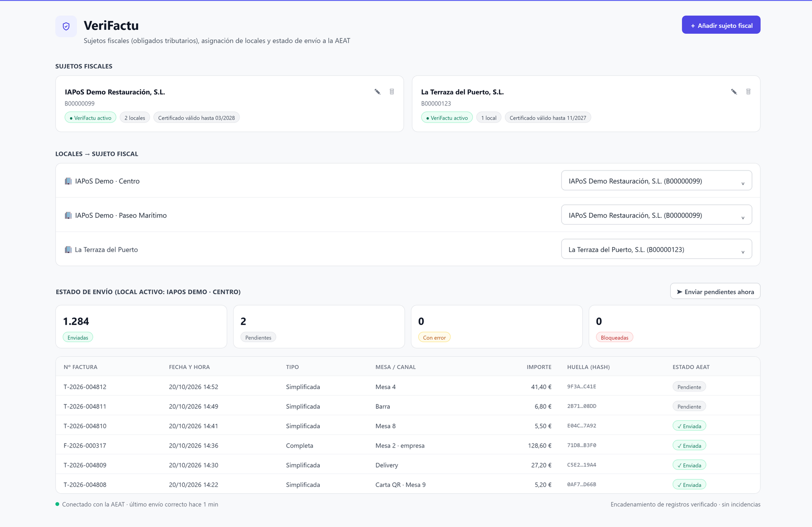This screenshot has width=812, height=527.
Task: Click hash value C5E2…19A4
Action: 581,465
